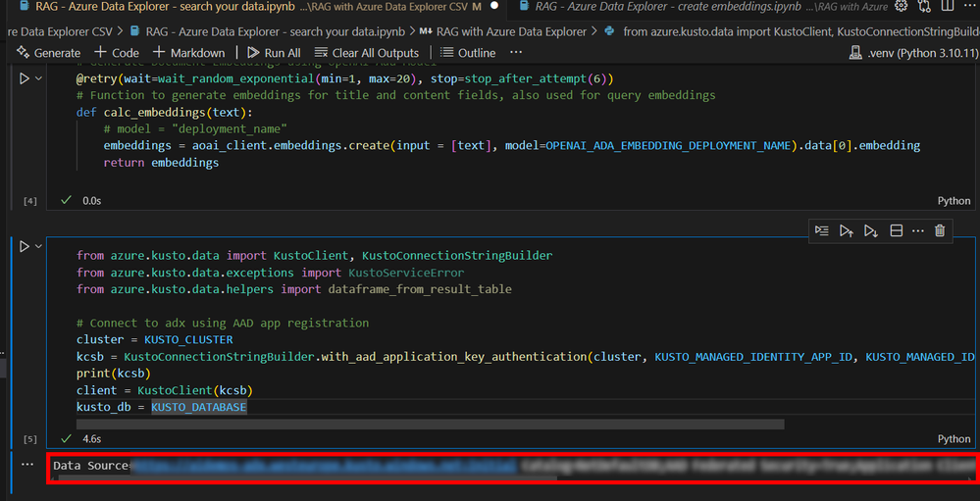Click Generate in notebook toolbar
The image size is (980, 501).
[x=49, y=53]
